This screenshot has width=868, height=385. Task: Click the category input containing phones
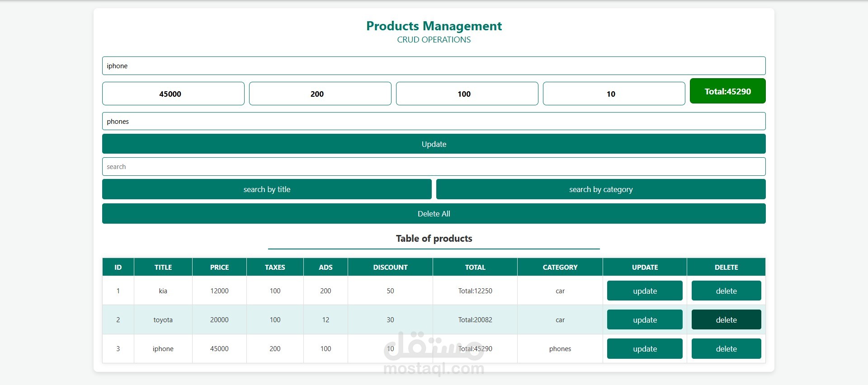click(434, 121)
